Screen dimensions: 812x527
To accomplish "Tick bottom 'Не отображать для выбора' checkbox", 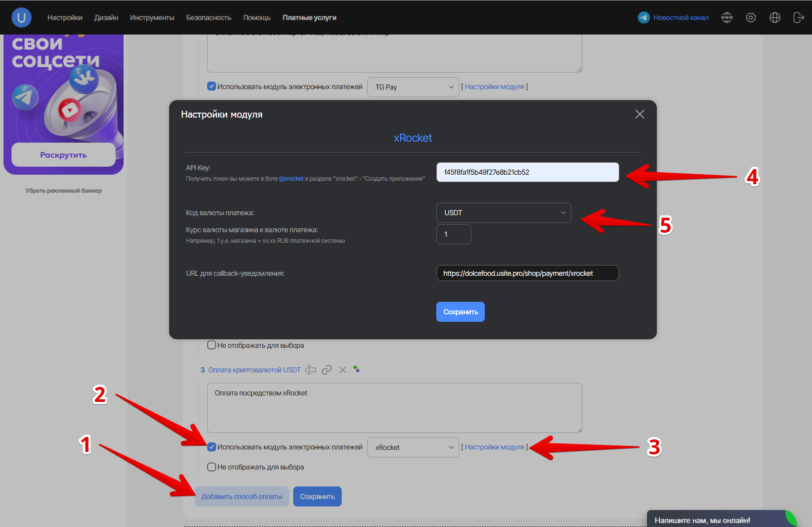I will click(x=212, y=467).
